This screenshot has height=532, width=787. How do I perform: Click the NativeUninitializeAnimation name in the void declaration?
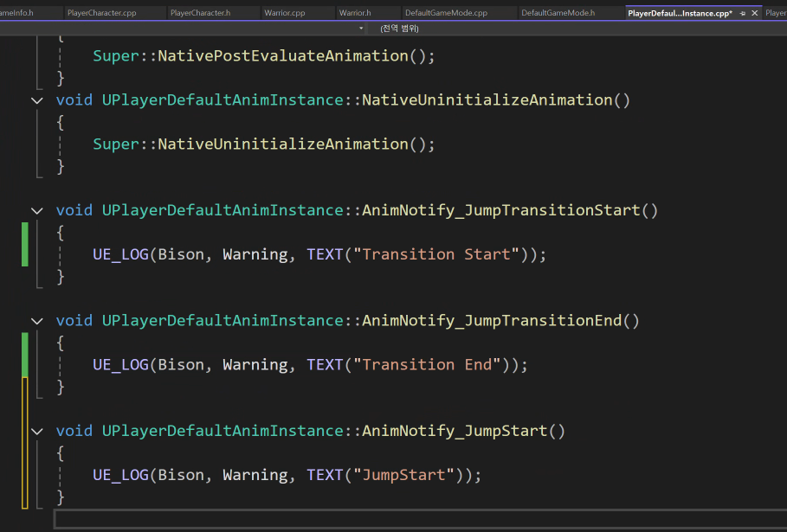pyautogui.click(x=487, y=100)
